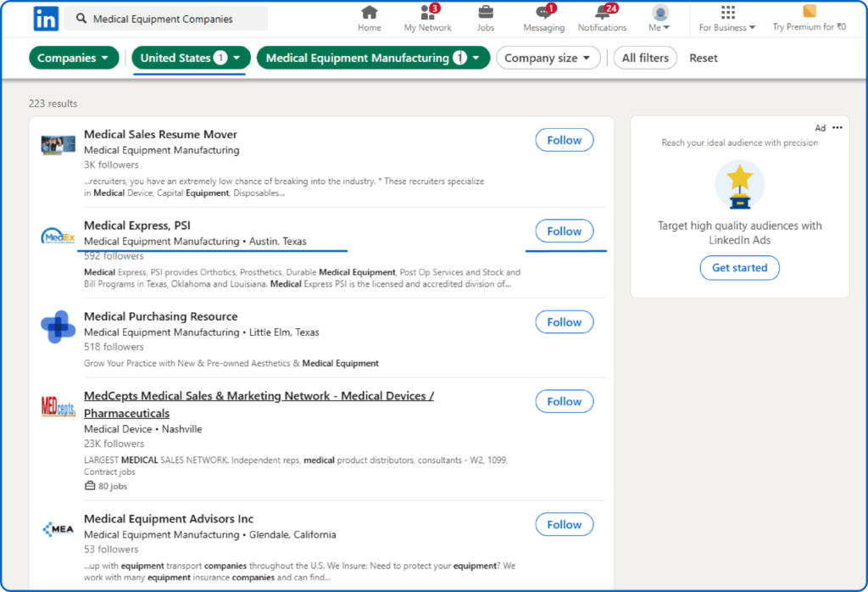Screen dimensions: 868x592
Task: Click '23K followers' under MedCepts
Action: pos(114,444)
